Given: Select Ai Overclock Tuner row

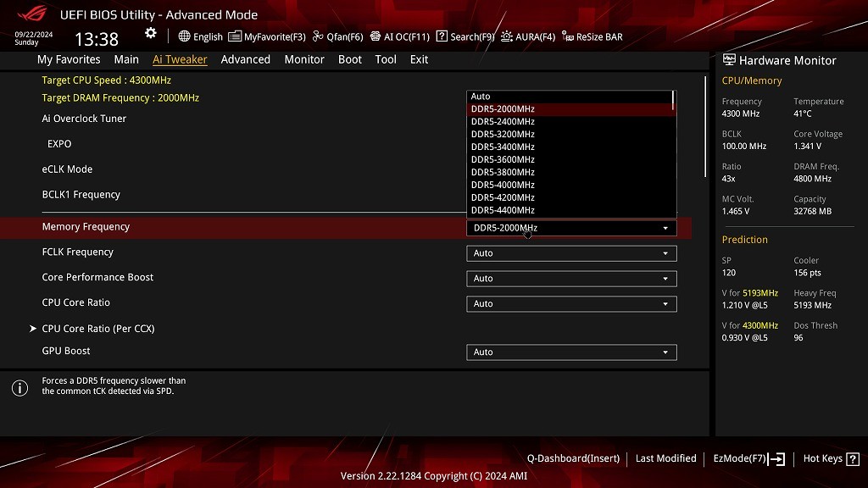Looking at the screenshot, I should tap(84, 119).
